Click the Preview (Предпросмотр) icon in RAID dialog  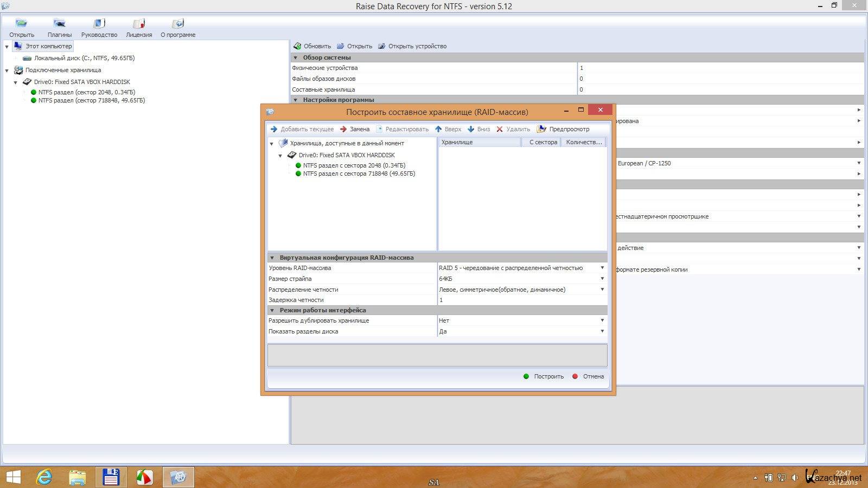(541, 129)
